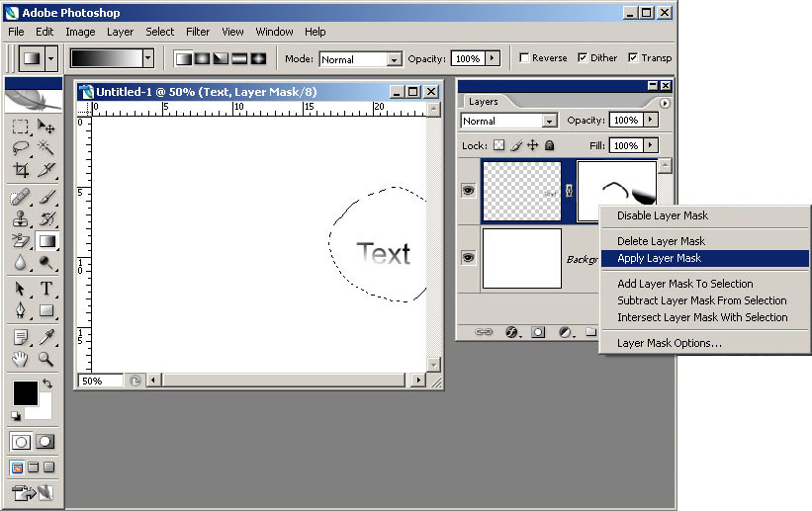Viewport: 812px width, 511px height.
Task: Switch to Quick Mask mode
Action: [x=45, y=442]
